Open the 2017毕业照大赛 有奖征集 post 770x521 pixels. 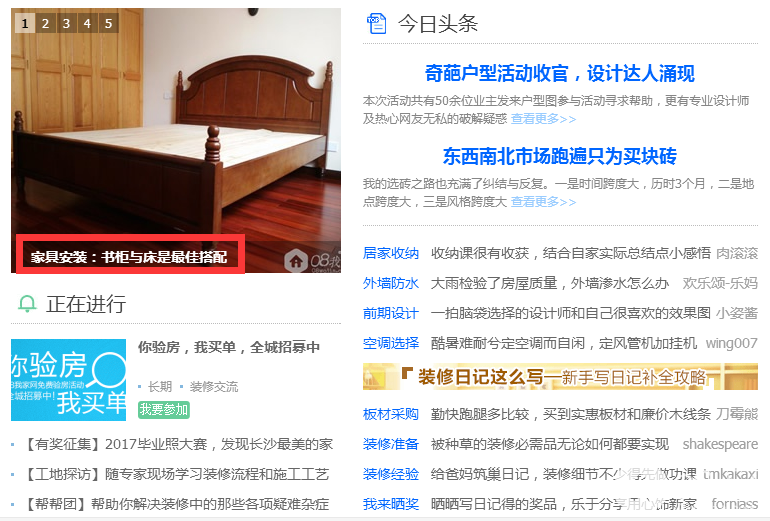pyautogui.click(x=178, y=444)
